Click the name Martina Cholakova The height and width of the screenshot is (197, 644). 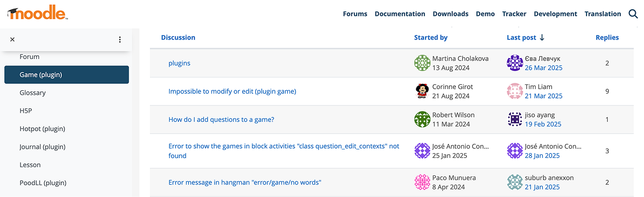460,58
